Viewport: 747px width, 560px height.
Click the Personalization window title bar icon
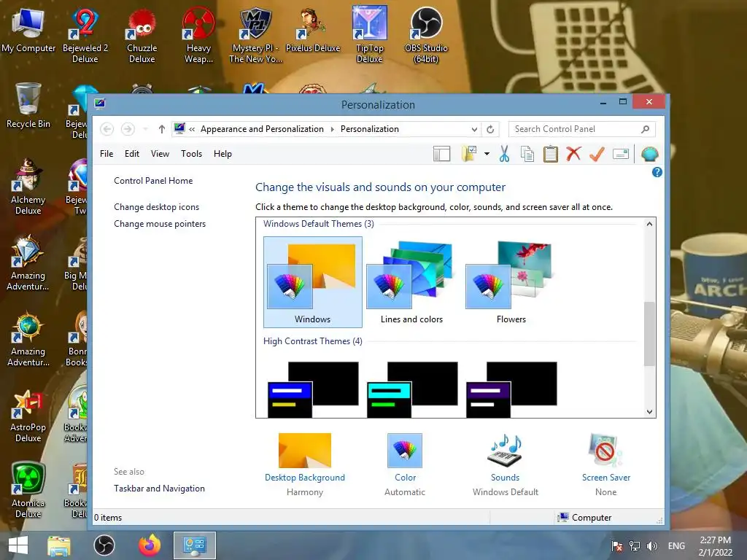click(99, 104)
